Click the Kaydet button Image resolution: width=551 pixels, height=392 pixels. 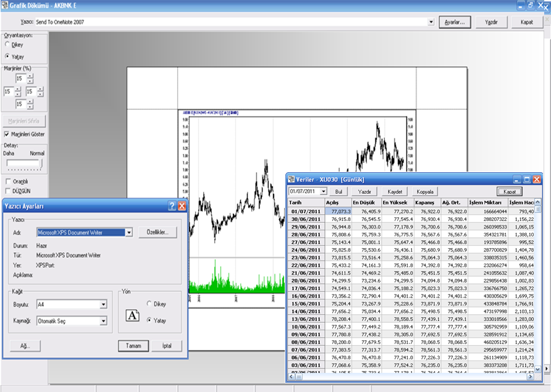point(395,192)
